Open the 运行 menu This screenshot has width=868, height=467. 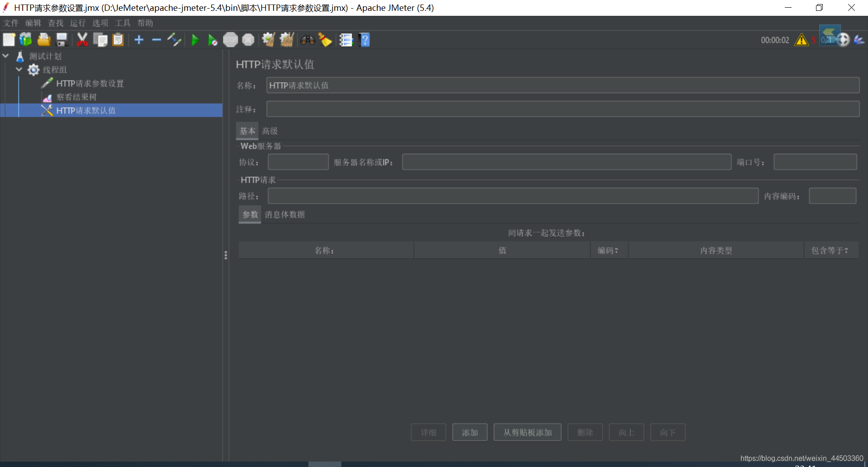pyautogui.click(x=78, y=23)
